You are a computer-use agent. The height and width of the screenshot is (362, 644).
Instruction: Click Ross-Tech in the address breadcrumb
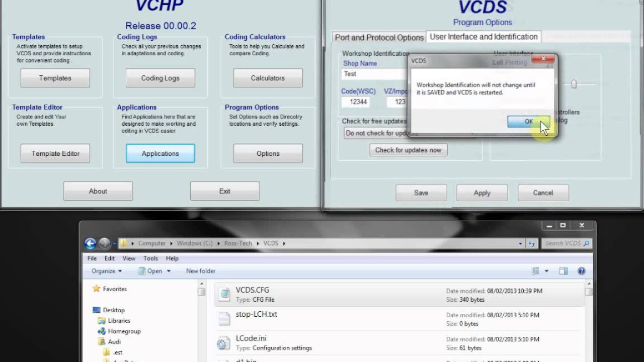[238, 243]
